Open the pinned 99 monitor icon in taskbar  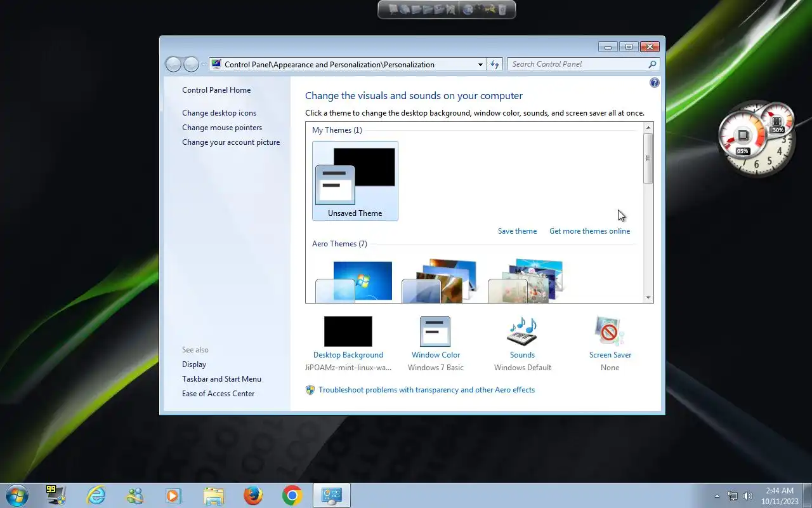coord(55,495)
